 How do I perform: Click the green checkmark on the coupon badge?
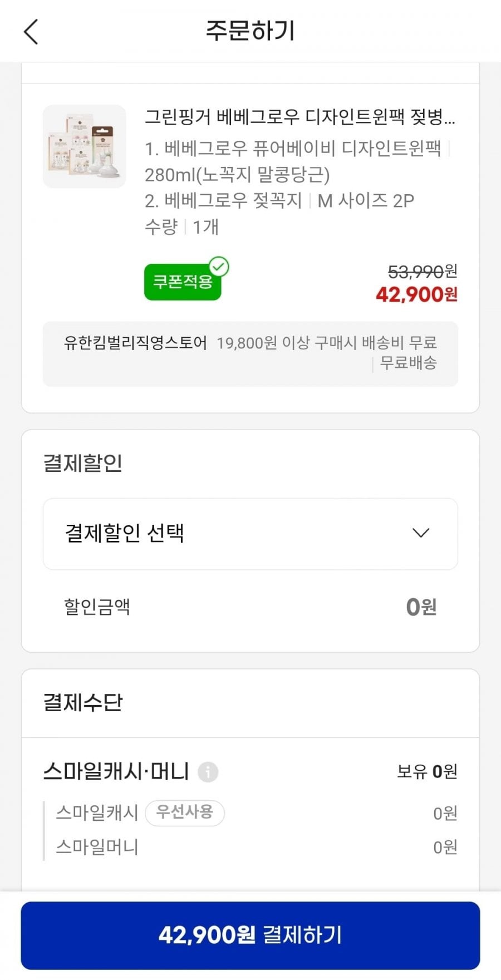219,267
